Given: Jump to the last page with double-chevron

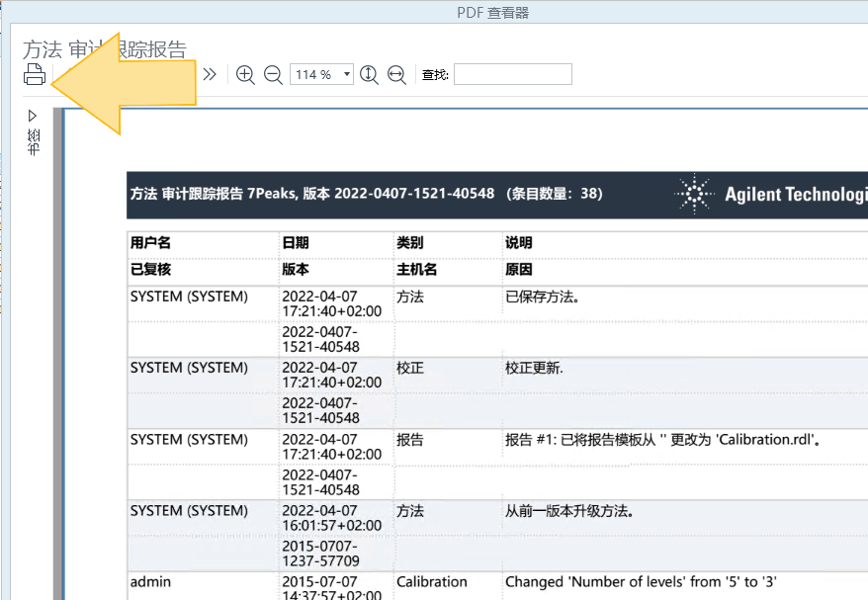Looking at the screenshot, I should click(x=210, y=74).
